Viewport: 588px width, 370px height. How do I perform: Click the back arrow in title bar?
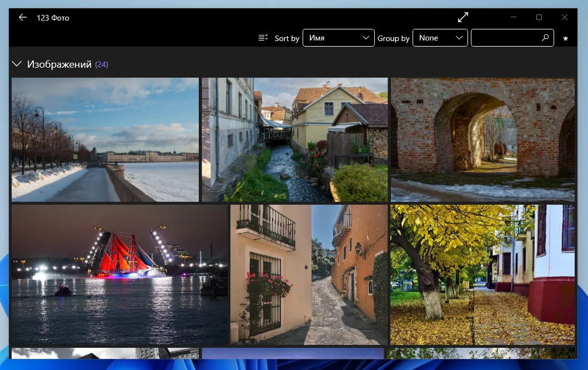[22, 18]
